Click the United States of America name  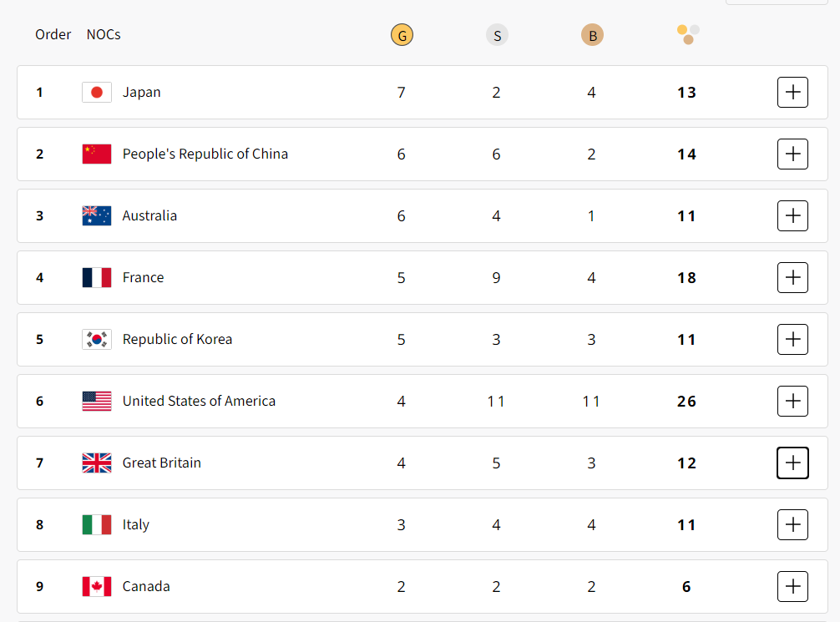[199, 401]
